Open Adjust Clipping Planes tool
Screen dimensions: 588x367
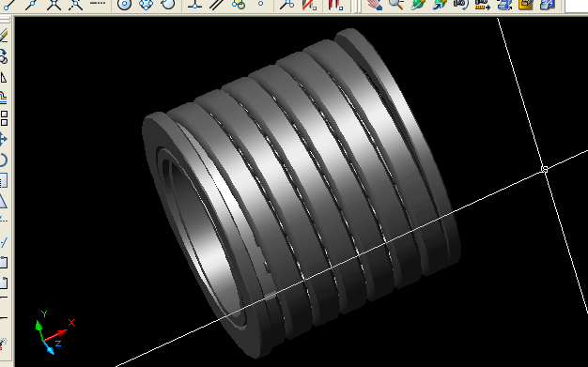tap(504, 5)
